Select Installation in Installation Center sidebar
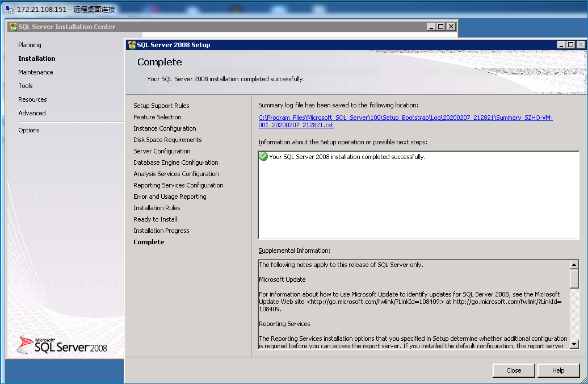This screenshot has width=588, height=384. (37, 58)
